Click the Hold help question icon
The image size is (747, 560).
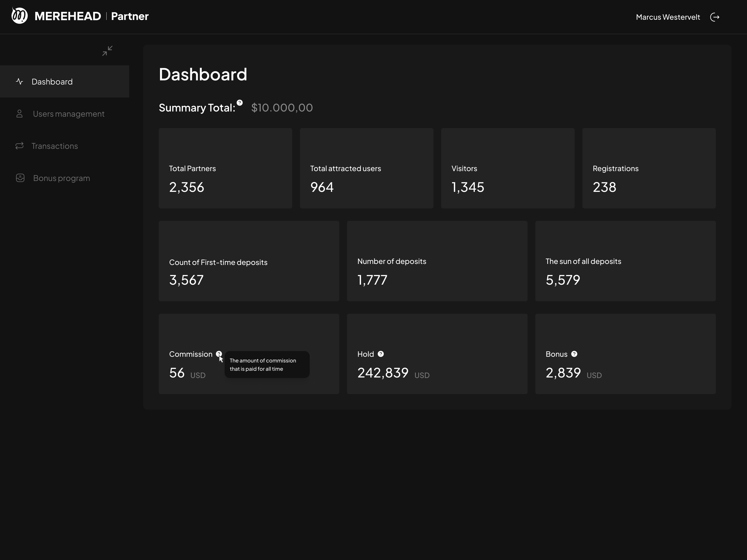coord(381,354)
